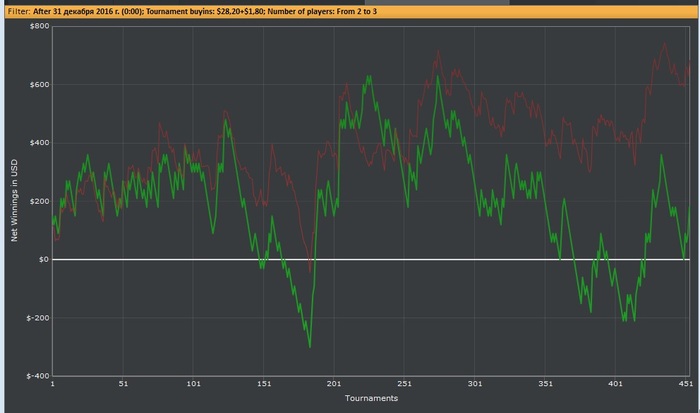Click the $800 y-axis label
Viewport: 700px width, 413px height.
click(x=39, y=26)
